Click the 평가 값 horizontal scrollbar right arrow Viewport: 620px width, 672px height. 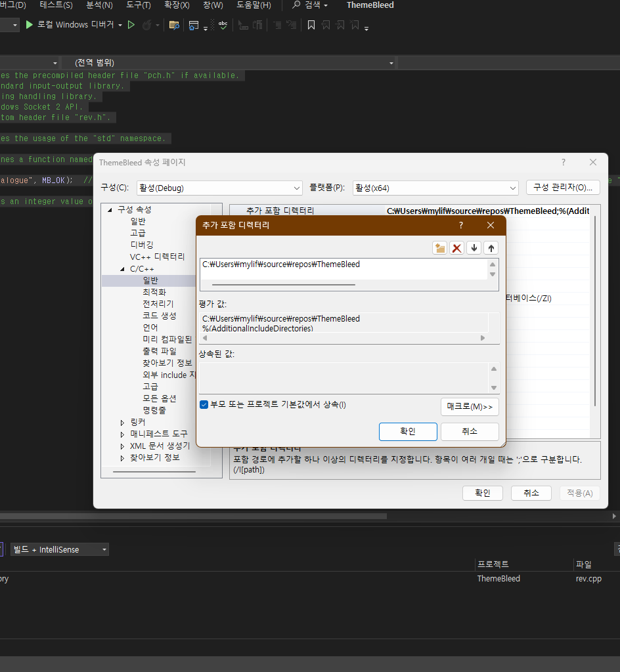(483, 338)
